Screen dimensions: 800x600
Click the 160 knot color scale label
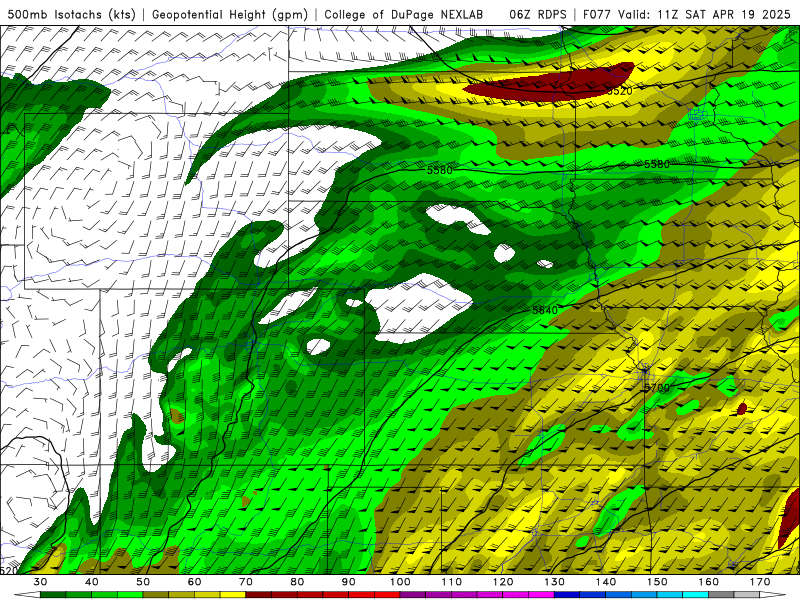tap(709, 582)
